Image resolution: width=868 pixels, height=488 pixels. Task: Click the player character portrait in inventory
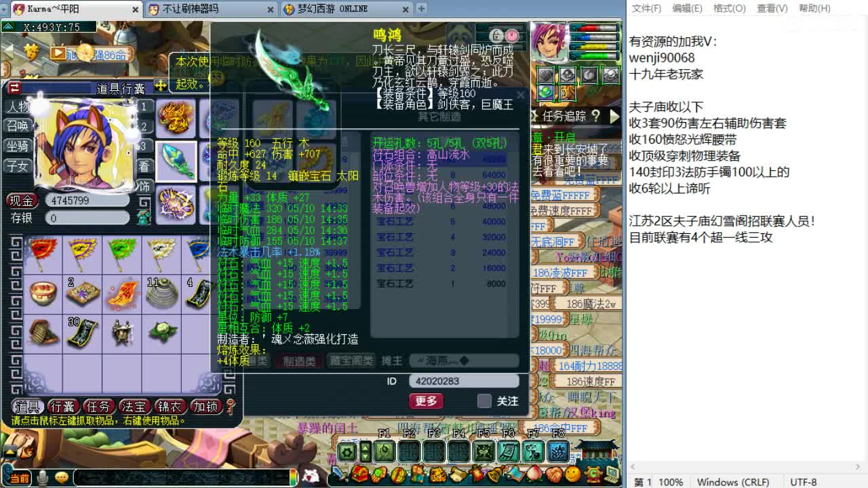click(85, 144)
